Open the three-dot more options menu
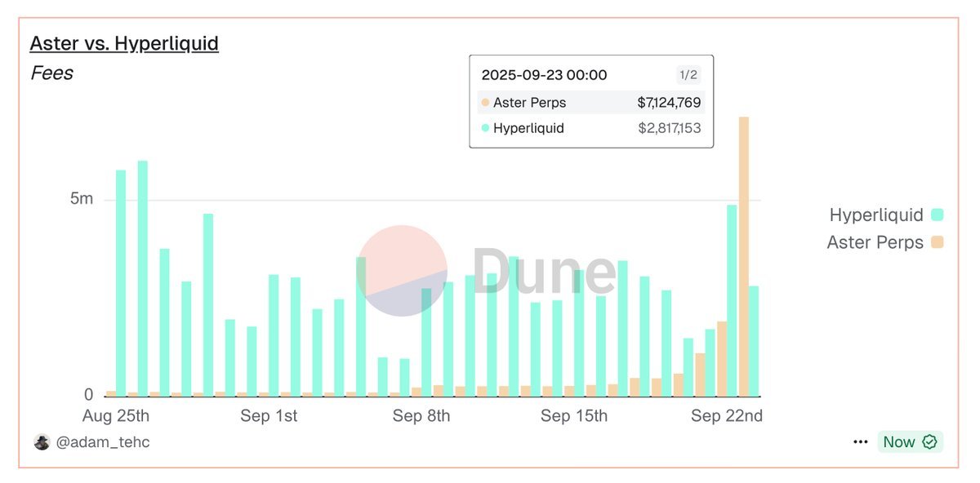980x483 pixels. pos(860,442)
